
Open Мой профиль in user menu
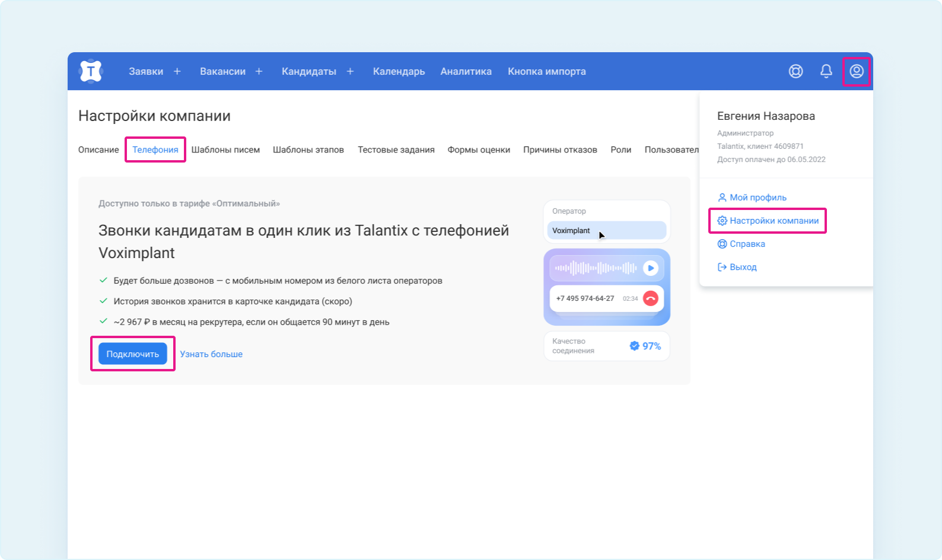click(x=752, y=198)
